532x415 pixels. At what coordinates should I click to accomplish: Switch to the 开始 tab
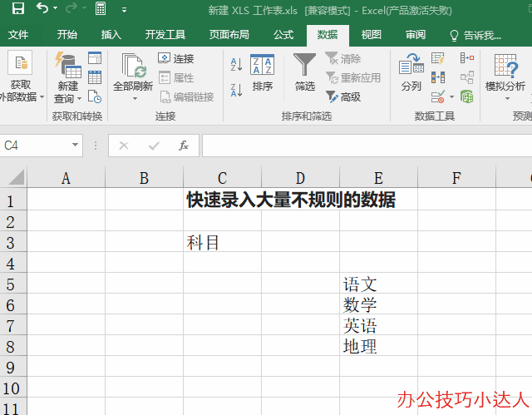pyautogui.click(x=66, y=35)
